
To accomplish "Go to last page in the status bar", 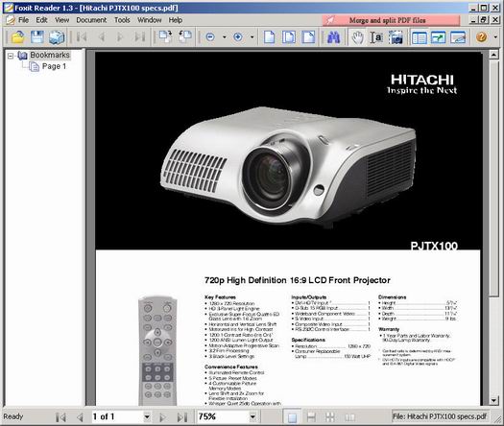I will coord(182,417).
